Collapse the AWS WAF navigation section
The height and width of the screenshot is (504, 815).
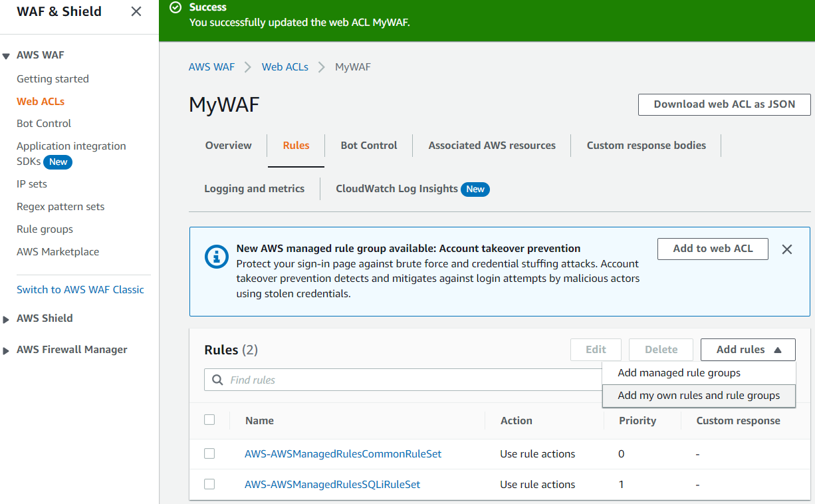click(6, 56)
